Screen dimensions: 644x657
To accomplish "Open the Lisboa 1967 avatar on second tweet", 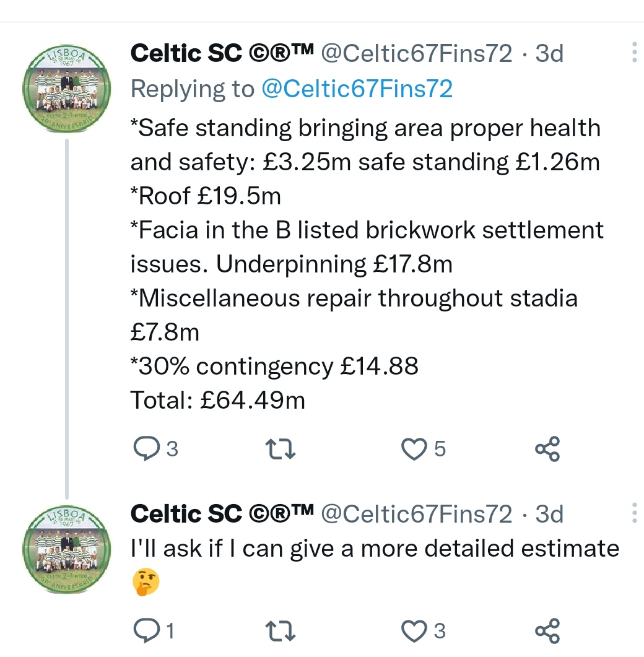I will pyautogui.click(x=66, y=550).
